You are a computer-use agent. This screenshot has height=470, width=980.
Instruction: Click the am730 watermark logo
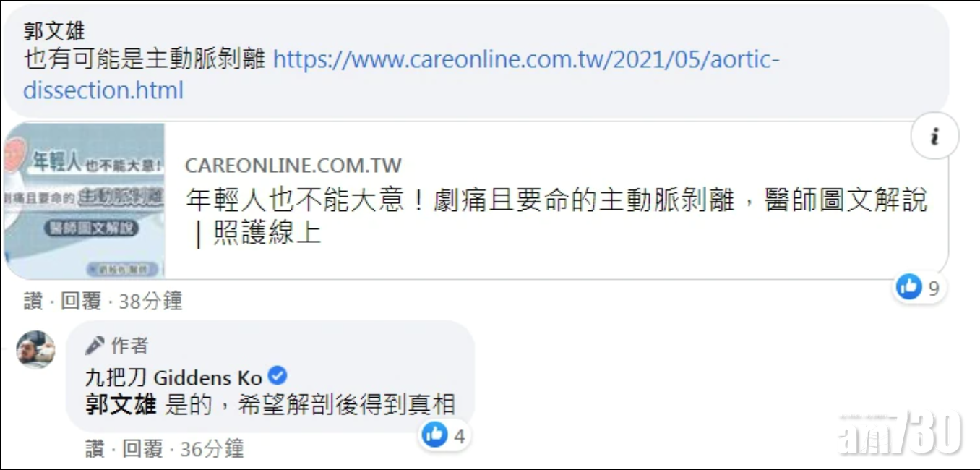click(x=900, y=434)
